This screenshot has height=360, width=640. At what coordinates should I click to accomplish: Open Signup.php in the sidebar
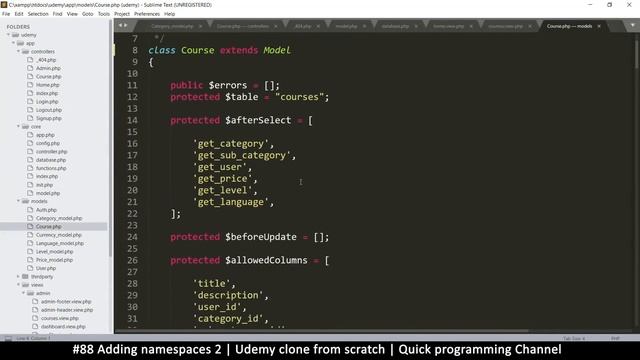tap(49, 118)
